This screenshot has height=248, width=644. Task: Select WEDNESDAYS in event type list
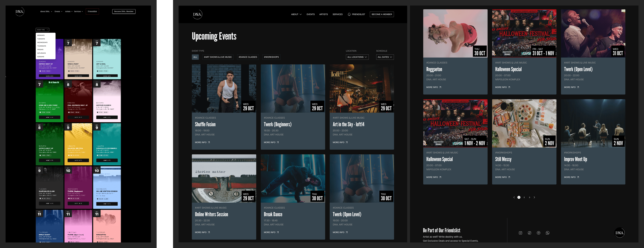[42, 43]
